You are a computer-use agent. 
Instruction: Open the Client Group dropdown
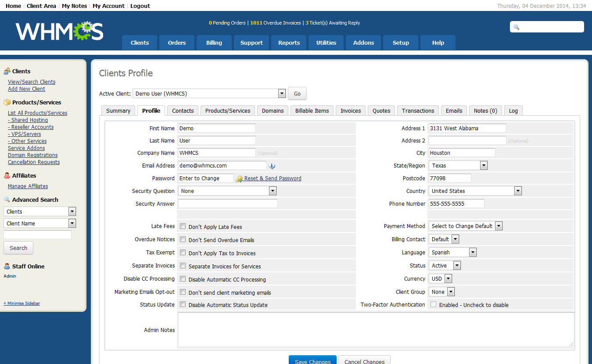[441, 292]
